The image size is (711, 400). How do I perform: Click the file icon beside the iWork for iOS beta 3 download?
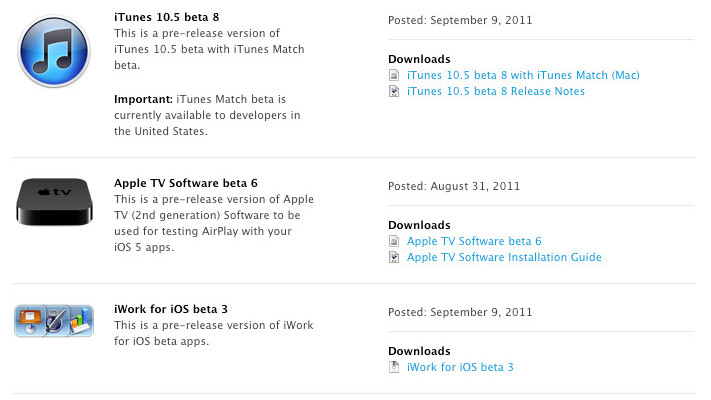pyautogui.click(x=394, y=367)
